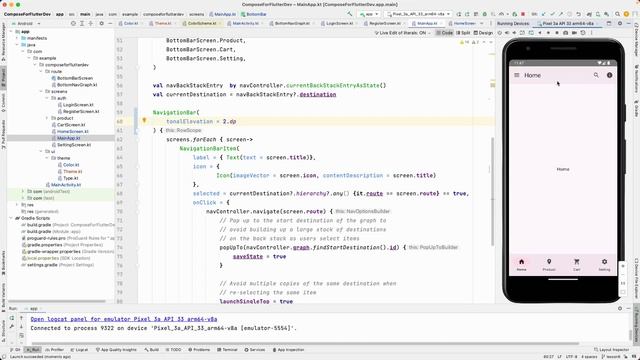Select SettingScreen.kt in project tree
This screenshot has height=360, width=640.
73,145
